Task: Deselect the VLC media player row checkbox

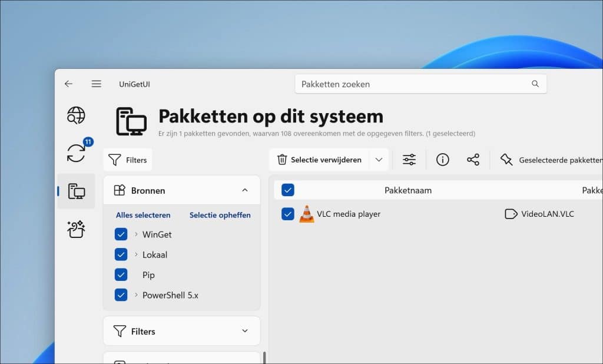Action: tap(287, 213)
